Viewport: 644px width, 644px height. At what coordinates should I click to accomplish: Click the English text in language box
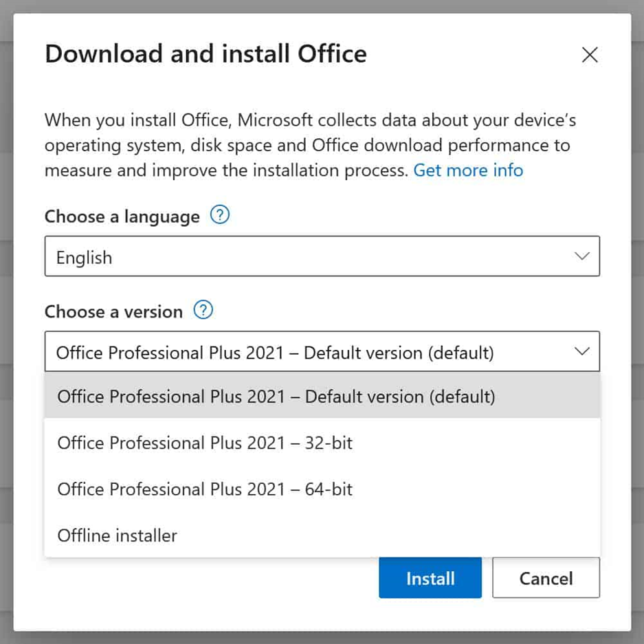coord(84,258)
